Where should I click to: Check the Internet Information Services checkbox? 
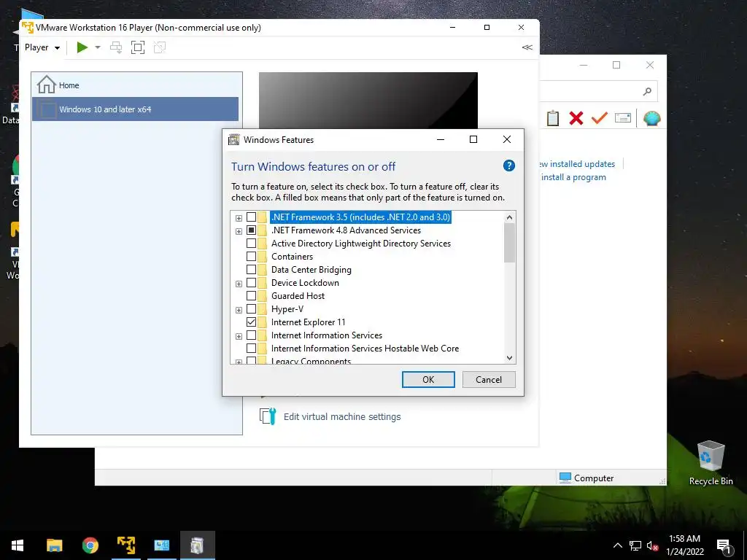click(251, 335)
